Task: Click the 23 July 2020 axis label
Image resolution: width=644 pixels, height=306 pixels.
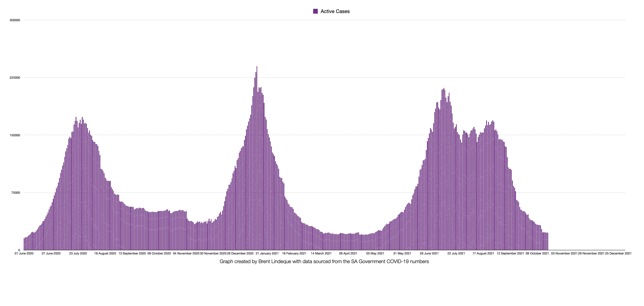Action: click(x=78, y=253)
